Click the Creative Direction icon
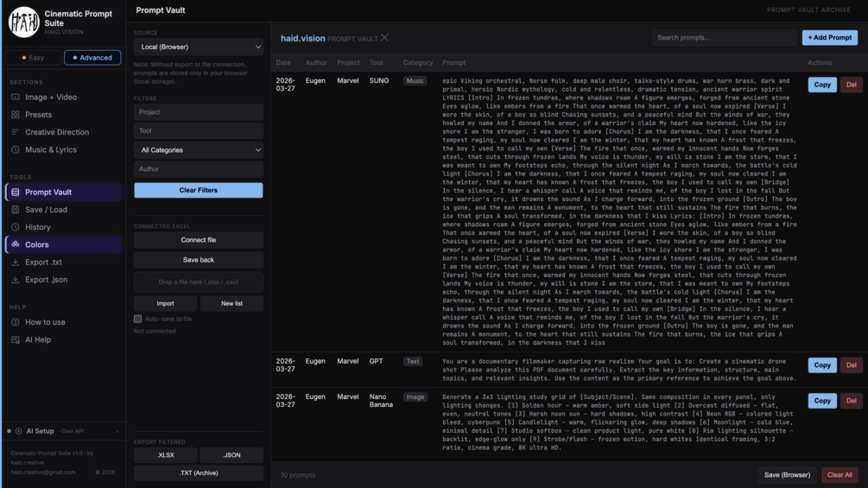This screenshot has width=868, height=488. 16,132
